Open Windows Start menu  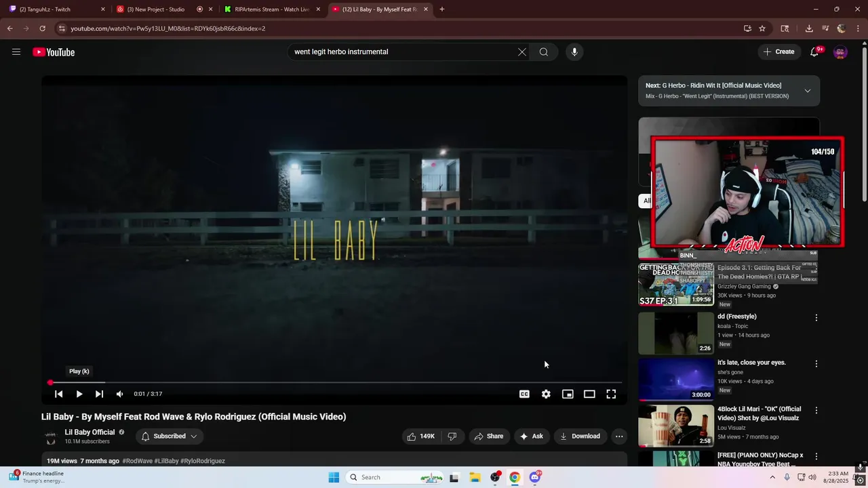click(334, 477)
